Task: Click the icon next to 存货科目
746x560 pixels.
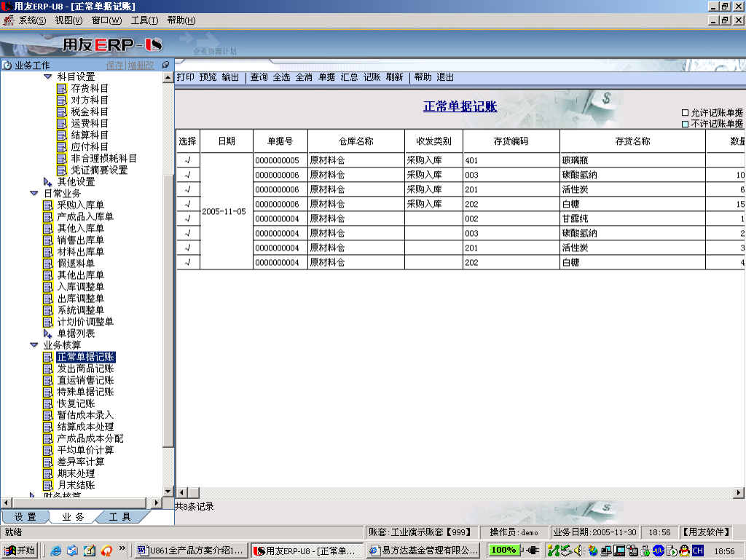Action: [x=62, y=89]
